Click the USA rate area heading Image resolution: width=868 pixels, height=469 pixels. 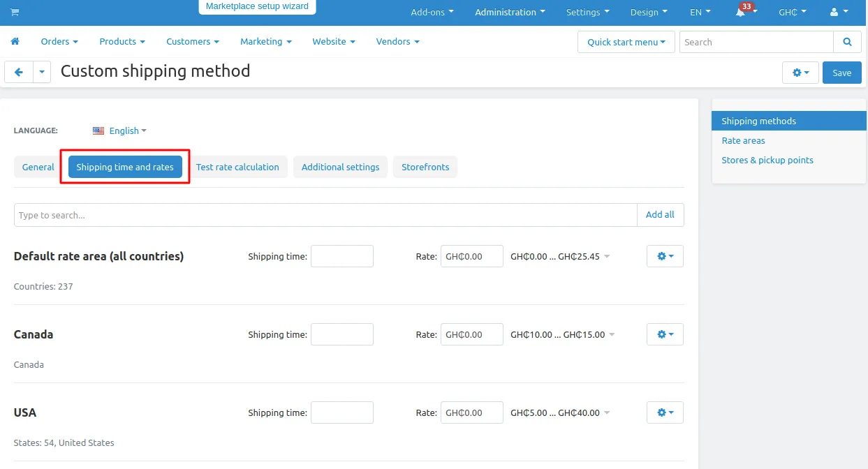(x=25, y=412)
